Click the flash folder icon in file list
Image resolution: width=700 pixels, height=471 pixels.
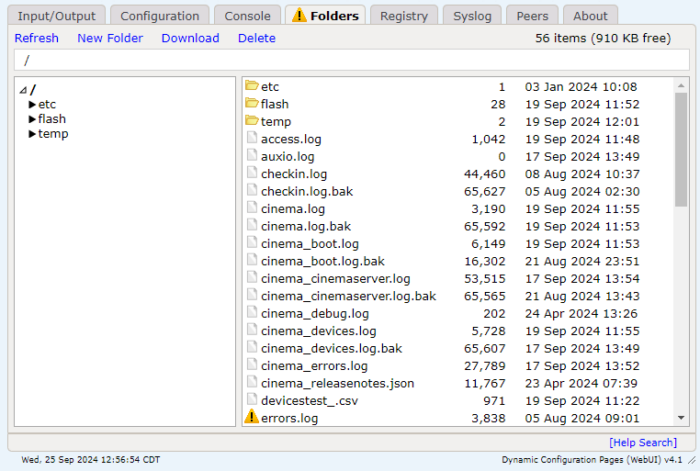point(252,103)
